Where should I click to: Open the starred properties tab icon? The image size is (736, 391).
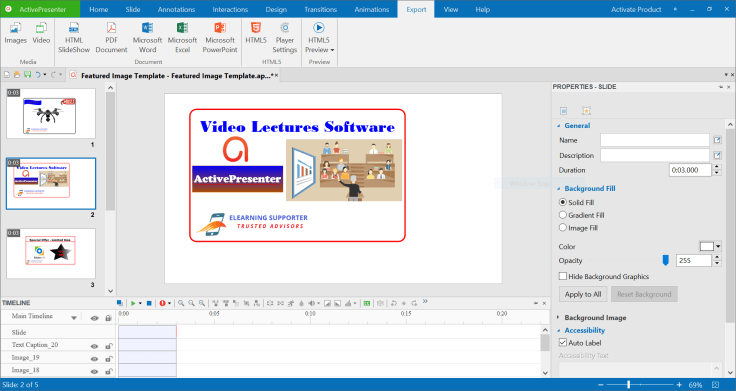click(x=586, y=111)
